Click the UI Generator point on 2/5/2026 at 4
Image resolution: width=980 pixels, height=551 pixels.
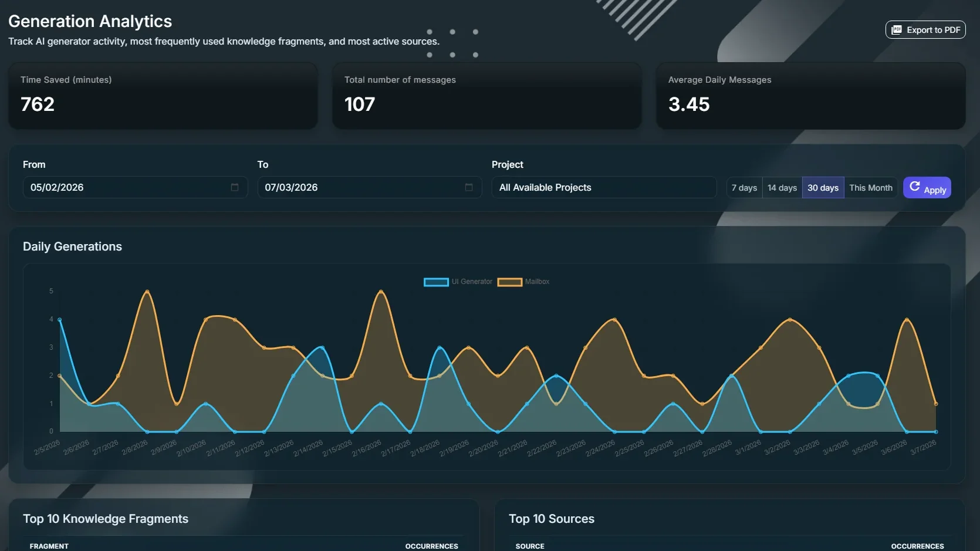pos(59,320)
